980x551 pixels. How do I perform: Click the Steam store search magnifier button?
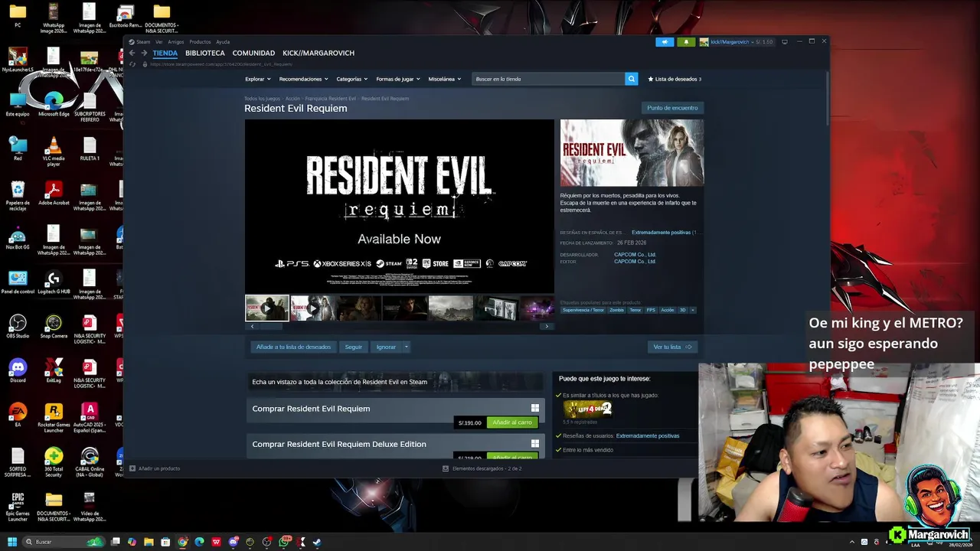[632, 79]
